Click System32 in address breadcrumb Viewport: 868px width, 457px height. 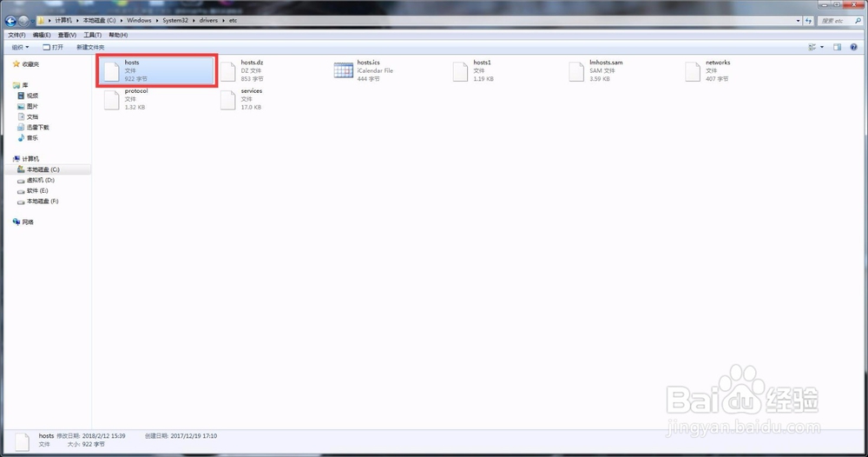tap(175, 21)
